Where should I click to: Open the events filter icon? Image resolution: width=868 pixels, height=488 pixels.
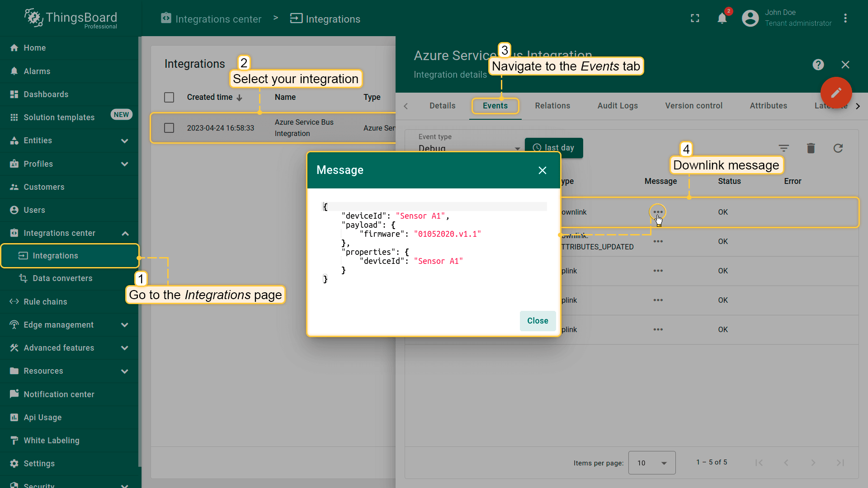click(783, 148)
